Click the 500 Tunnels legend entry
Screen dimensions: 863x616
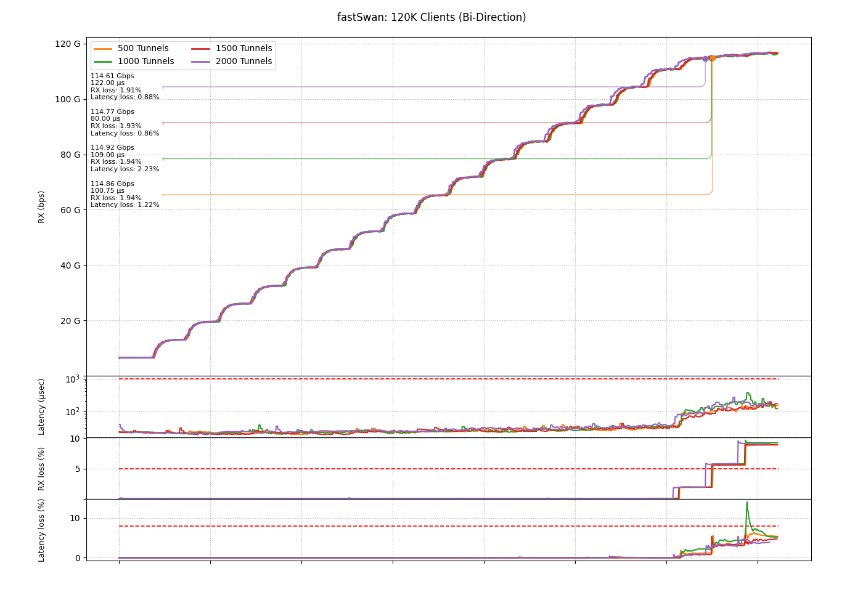(x=131, y=48)
